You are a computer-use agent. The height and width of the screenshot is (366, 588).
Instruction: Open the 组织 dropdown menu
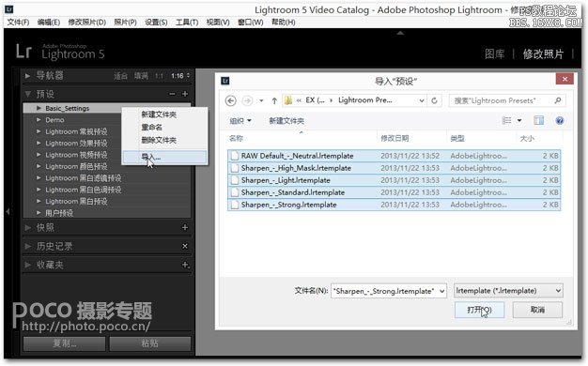[240, 121]
